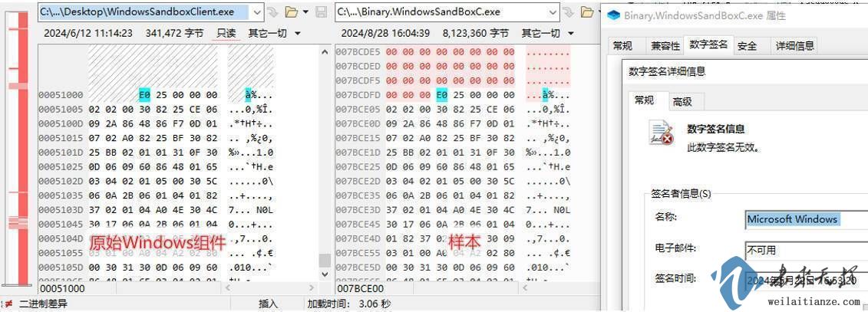
Task: Click the left pane open-folder icon
Action: [x=291, y=12]
